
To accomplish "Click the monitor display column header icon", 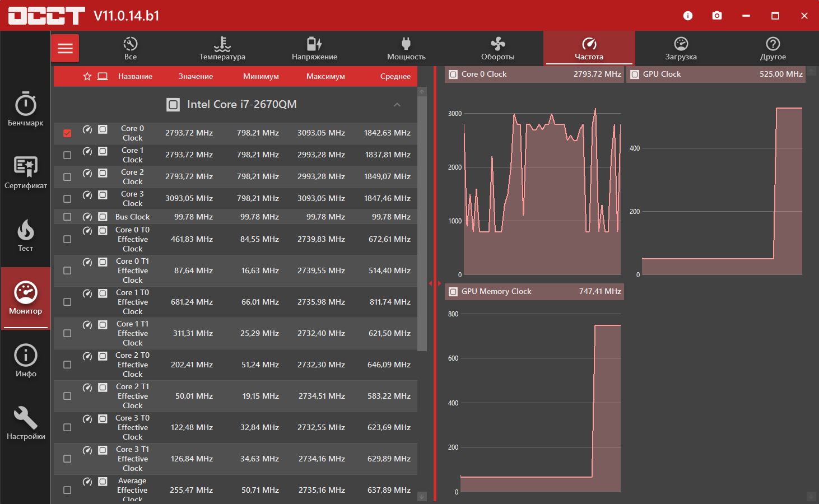I will 103,76.
